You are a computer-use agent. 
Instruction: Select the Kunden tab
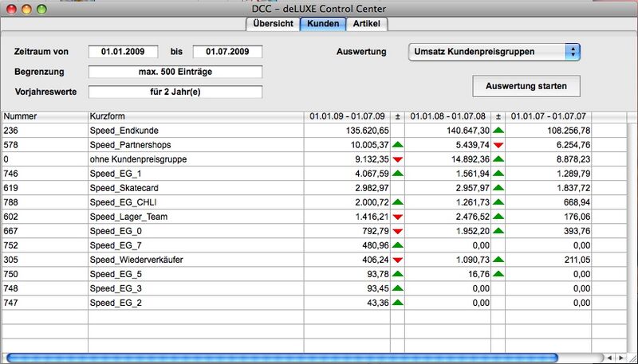tap(323, 24)
